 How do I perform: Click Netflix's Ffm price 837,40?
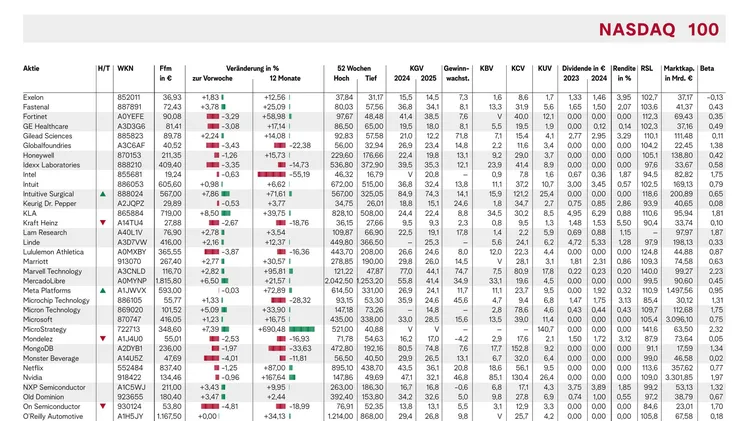click(x=170, y=368)
